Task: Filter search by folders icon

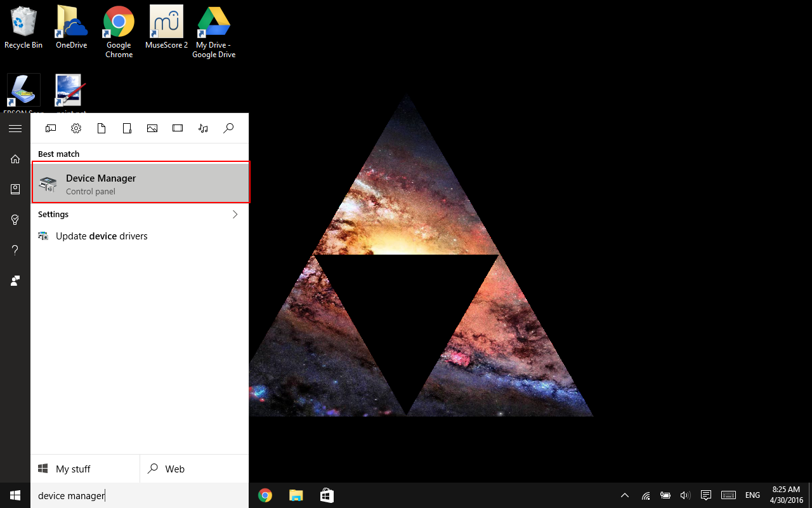Action: point(127,128)
